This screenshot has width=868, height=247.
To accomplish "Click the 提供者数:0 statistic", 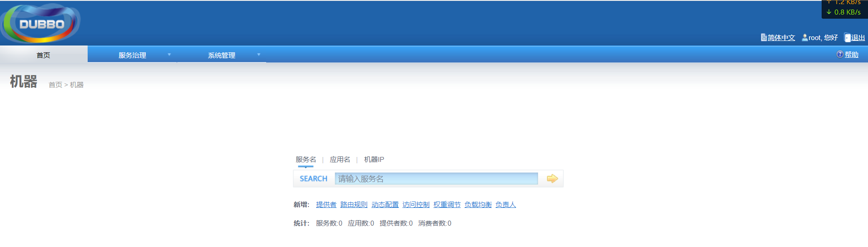I will coord(396,223).
